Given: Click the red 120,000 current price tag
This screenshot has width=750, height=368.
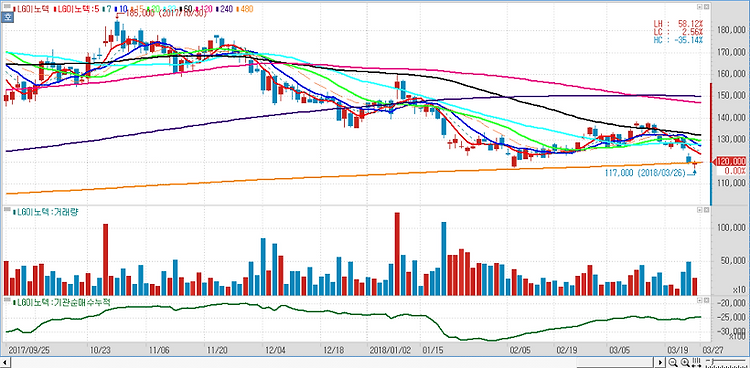Looking at the screenshot, I should pyautogui.click(x=730, y=161).
